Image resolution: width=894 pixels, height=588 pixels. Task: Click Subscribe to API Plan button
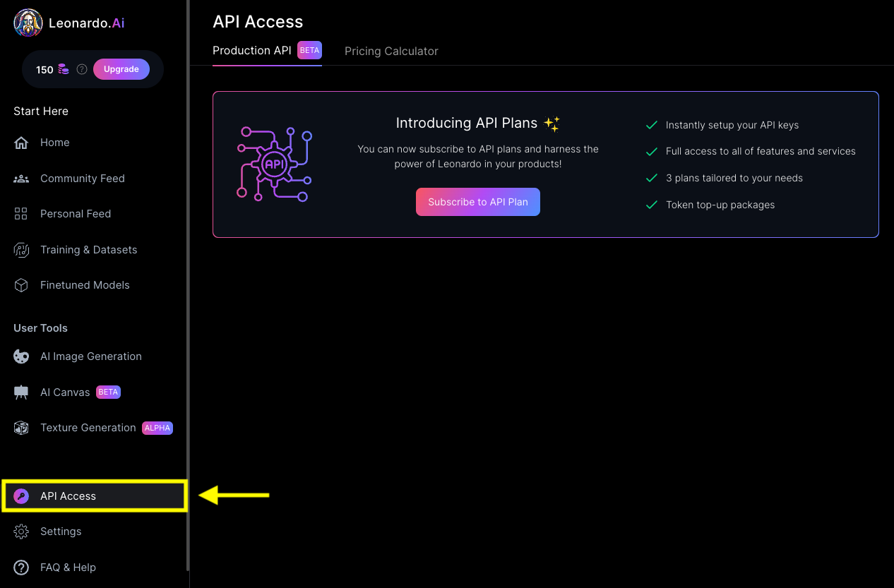(x=478, y=202)
